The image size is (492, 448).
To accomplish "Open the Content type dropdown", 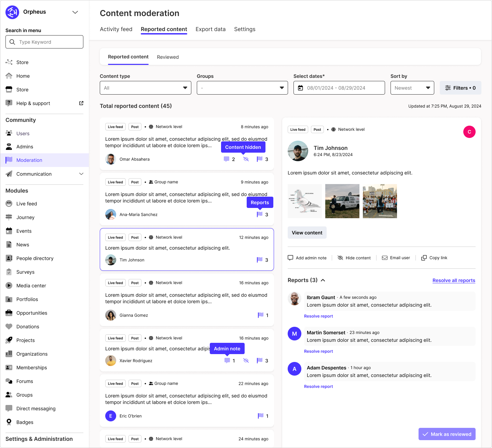I will [146, 88].
